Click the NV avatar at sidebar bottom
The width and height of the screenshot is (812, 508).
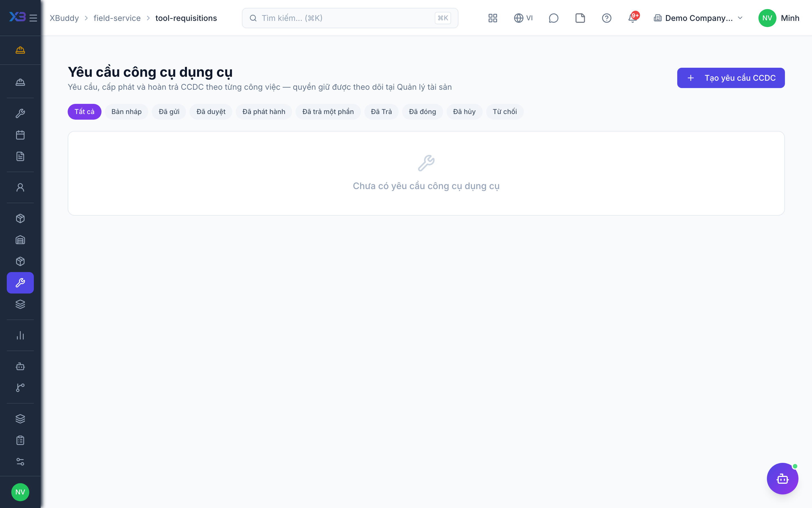click(x=20, y=492)
